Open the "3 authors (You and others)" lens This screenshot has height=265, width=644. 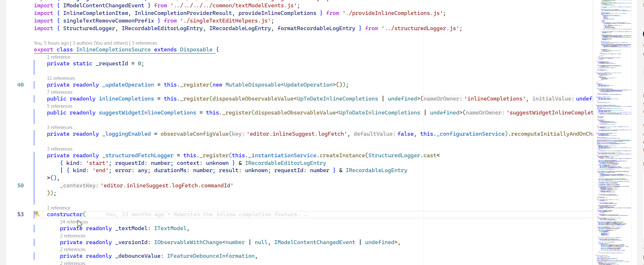(100, 43)
